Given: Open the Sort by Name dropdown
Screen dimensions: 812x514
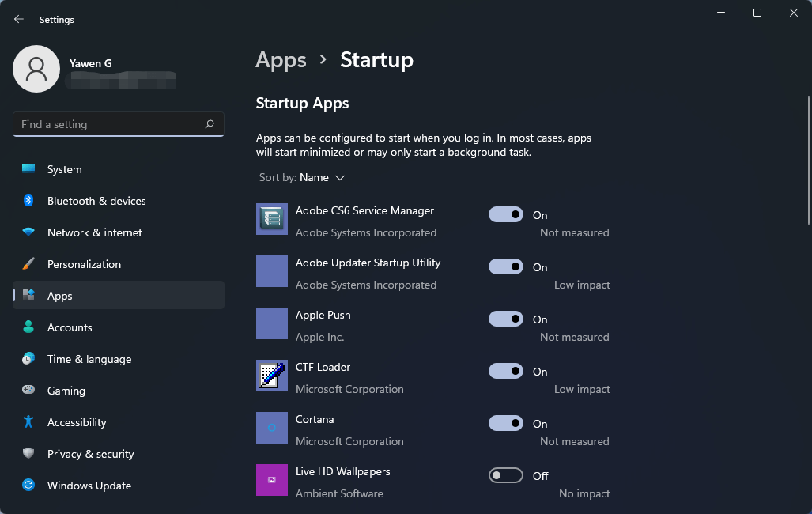Looking at the screenshot, I should tap(322, 178).
